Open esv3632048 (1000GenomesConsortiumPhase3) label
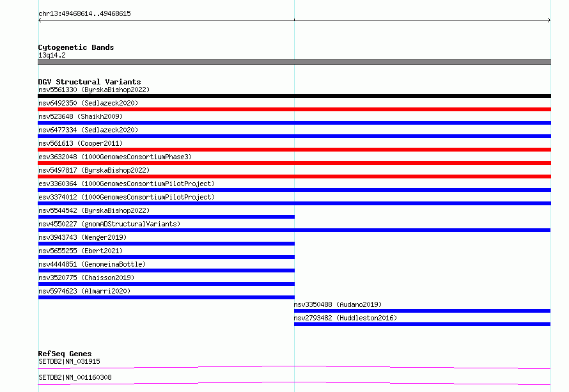The width and height of the screenshot is (569, 392). (115, 157)
